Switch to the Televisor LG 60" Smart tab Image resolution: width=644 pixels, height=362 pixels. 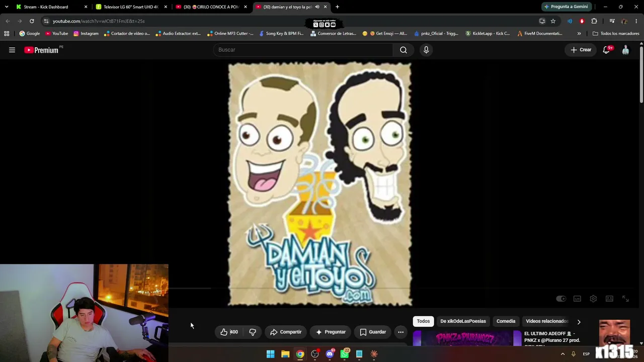click(131, 7)
